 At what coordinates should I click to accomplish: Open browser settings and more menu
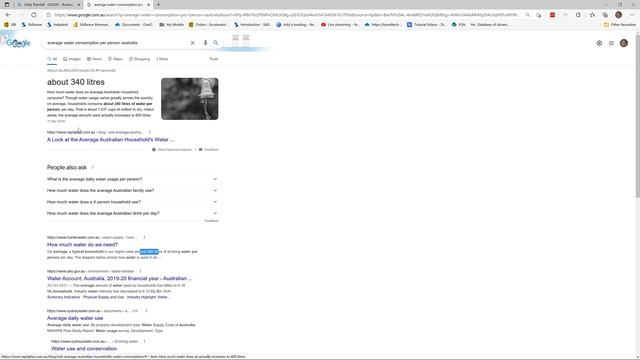click(x=632, y=15)
